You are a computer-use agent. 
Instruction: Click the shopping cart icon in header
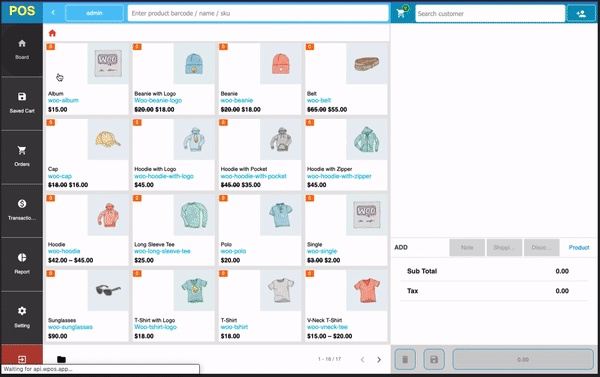click(x=402, y=13)
